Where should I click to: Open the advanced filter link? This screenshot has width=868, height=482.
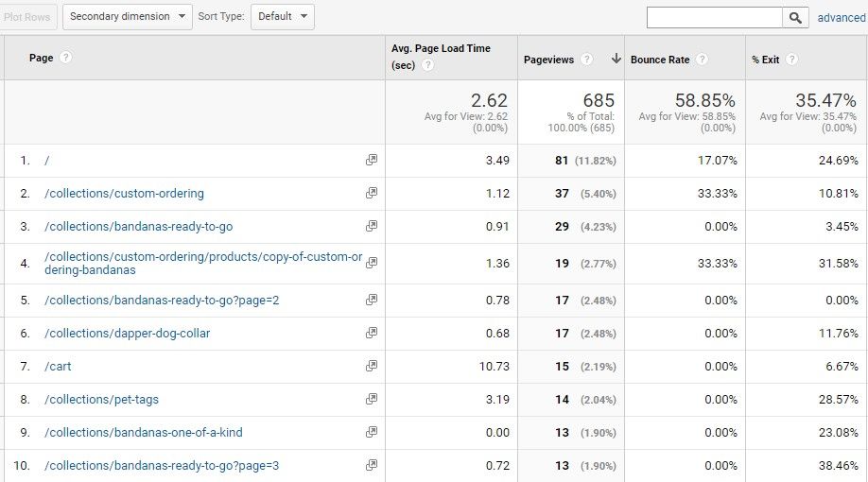coord(842,18)
